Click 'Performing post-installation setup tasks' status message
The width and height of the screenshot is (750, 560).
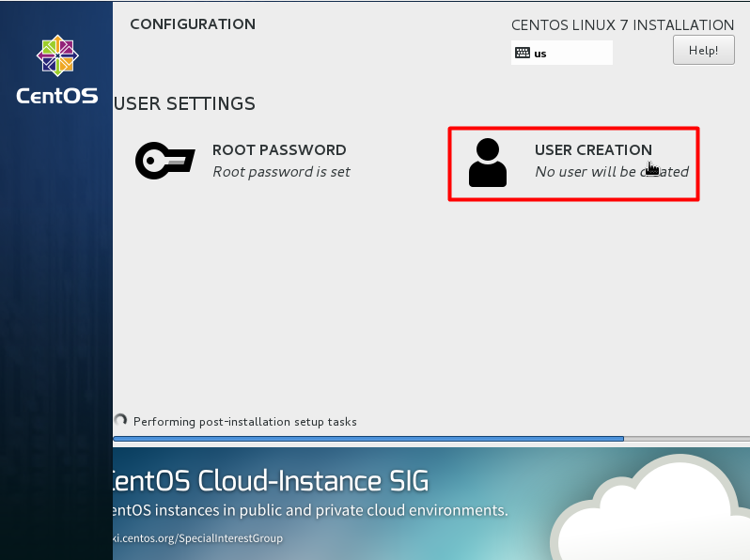pyautogui.click(x=244, y=422)
